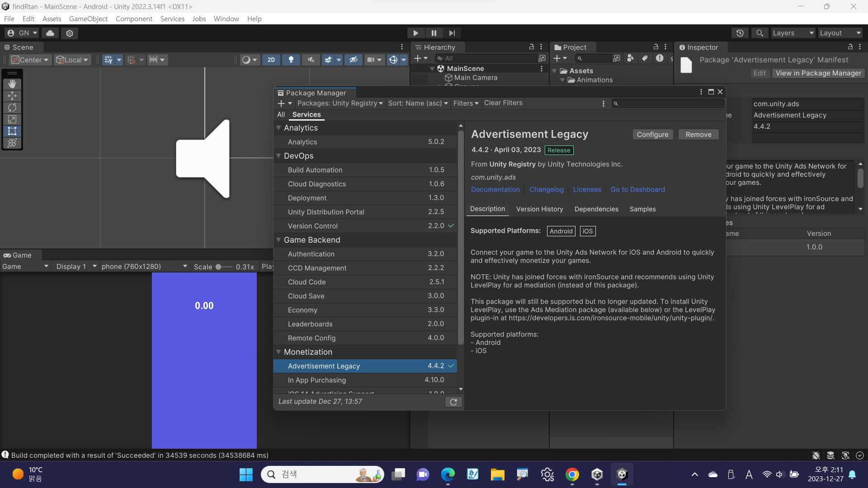Collapse the Game Backend package group
This screenshot has width=868, height=488.
[x=278, y=240]
